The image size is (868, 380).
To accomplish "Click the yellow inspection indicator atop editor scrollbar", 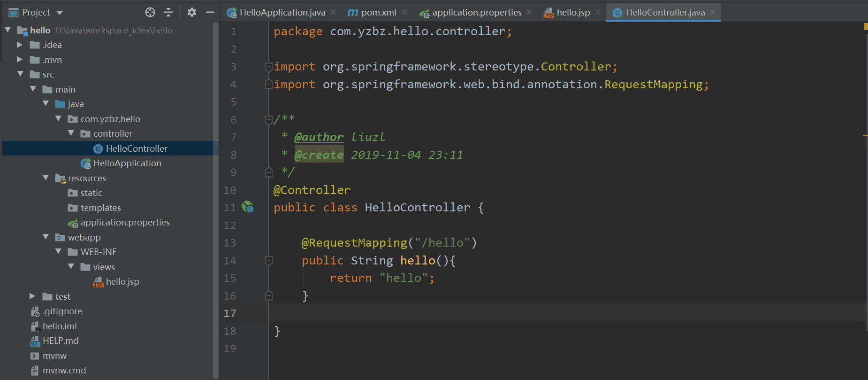I will point(866,27).
